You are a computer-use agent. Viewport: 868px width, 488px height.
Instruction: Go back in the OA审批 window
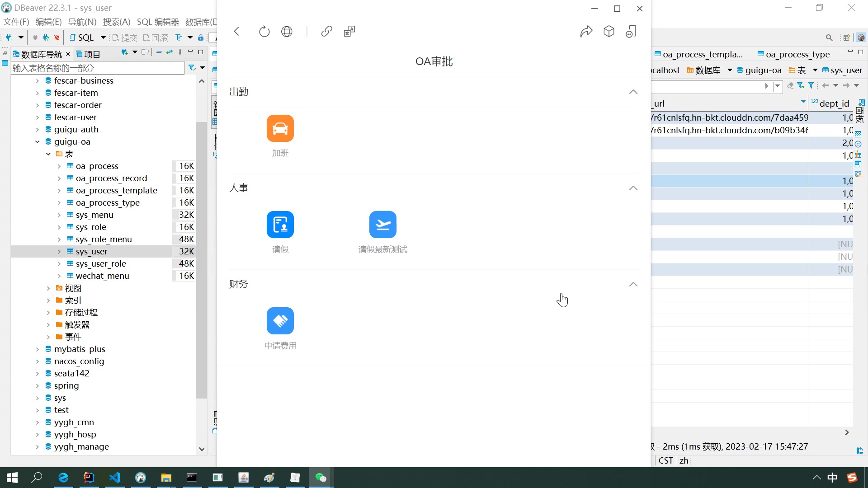click(236, 31)
